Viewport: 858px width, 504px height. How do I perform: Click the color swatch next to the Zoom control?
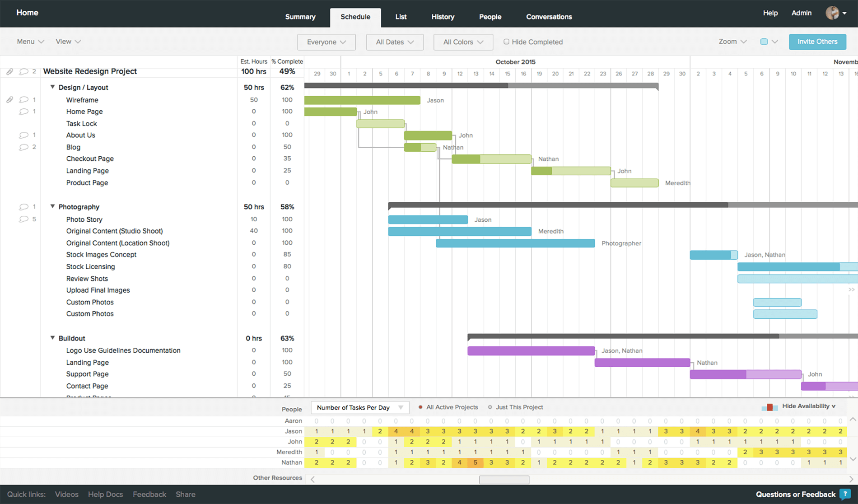click(x=764, y=41)
